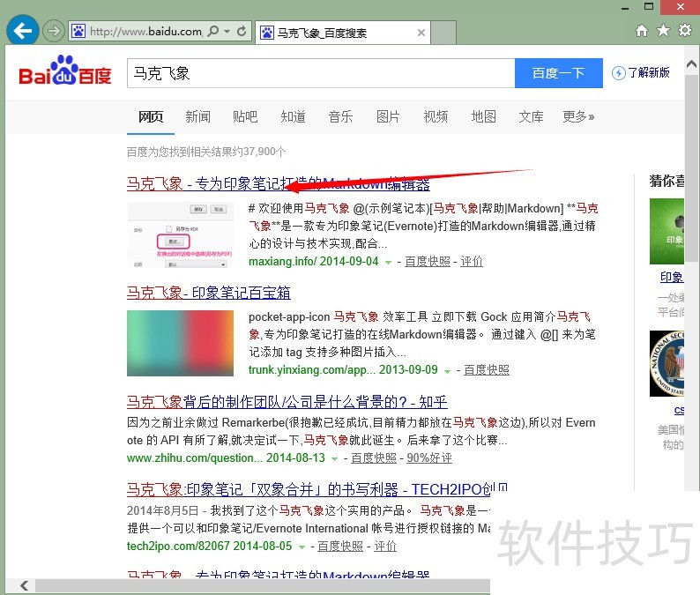
Task: Click the browser Forward arrow button
Action: tap(54, 31)
